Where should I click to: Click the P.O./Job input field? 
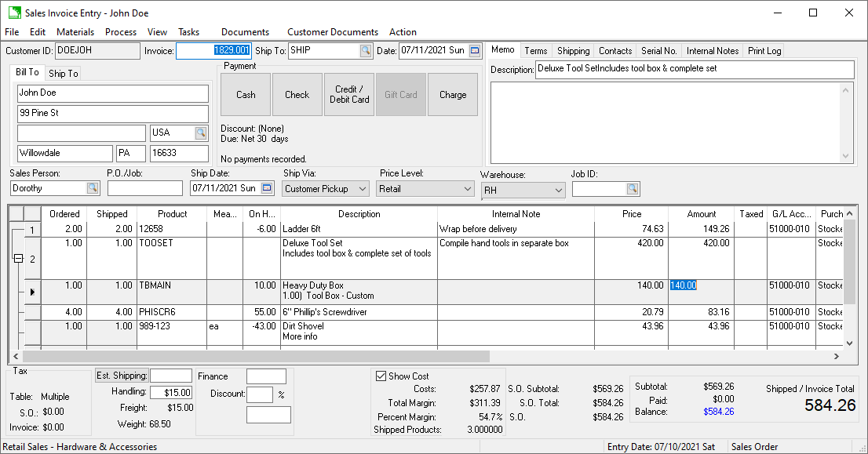144,188
